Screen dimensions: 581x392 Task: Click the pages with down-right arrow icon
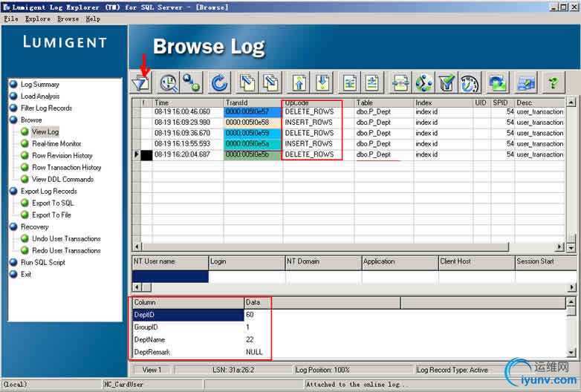point(270,83)
